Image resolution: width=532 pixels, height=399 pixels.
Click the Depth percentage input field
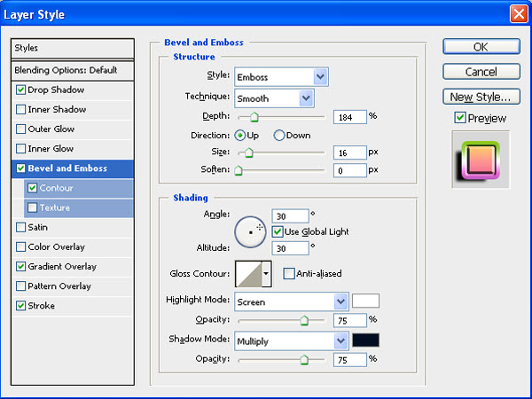pos(349,116)
